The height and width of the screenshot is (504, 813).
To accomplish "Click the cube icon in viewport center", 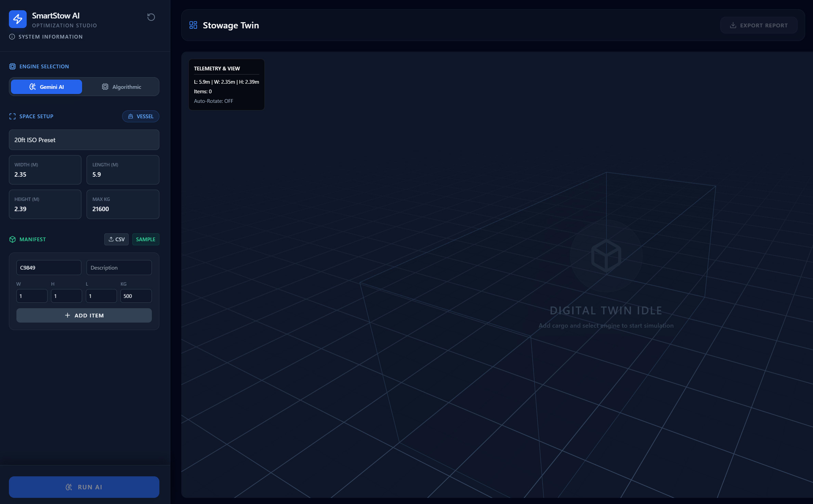I will pyautogui.click(x=606, y=256).
